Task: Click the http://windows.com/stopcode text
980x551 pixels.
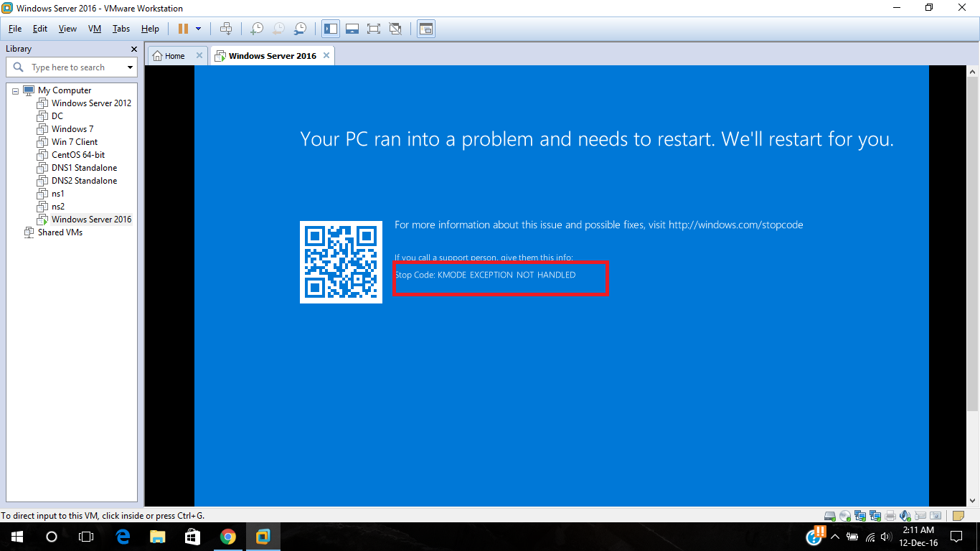Action: point(736,225)
